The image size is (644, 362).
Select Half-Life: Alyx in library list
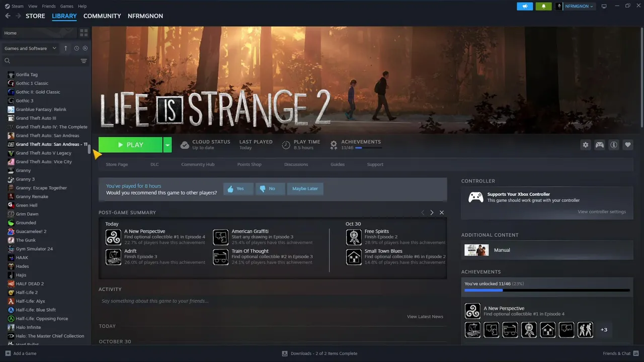(x=30, y=301)
